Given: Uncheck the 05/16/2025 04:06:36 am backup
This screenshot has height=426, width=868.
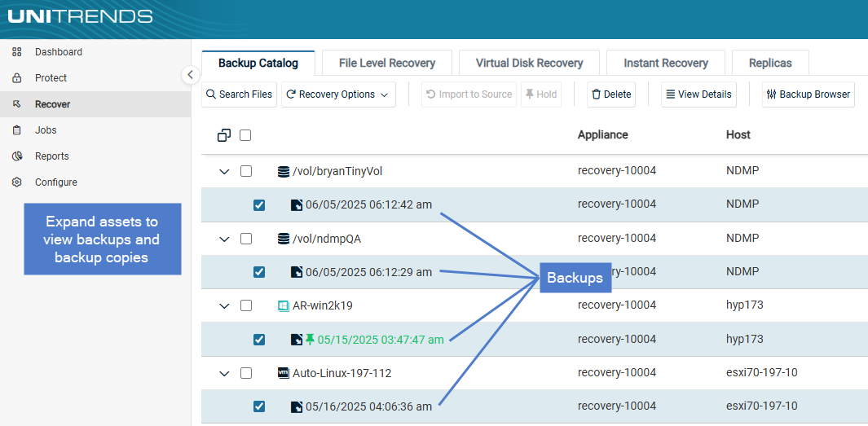Looking at the screenshot, I should (258, 406).
